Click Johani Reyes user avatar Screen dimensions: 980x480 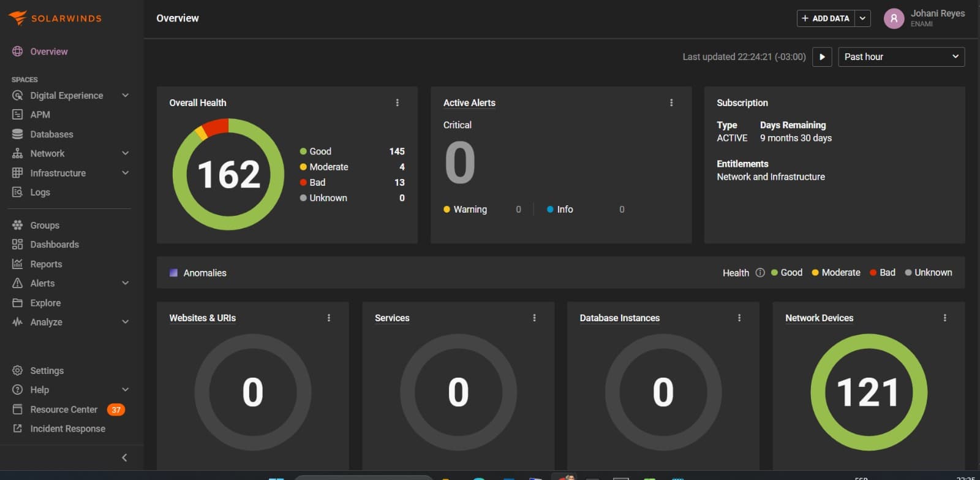click(894, 18)
